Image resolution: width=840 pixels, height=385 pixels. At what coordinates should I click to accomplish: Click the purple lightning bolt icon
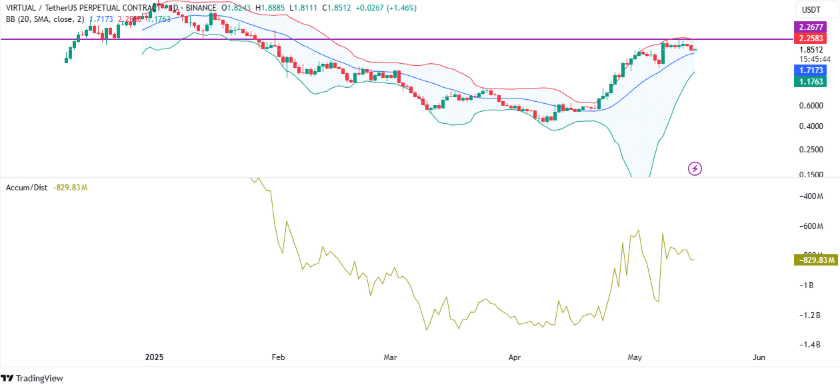click(x=695, y=169)
